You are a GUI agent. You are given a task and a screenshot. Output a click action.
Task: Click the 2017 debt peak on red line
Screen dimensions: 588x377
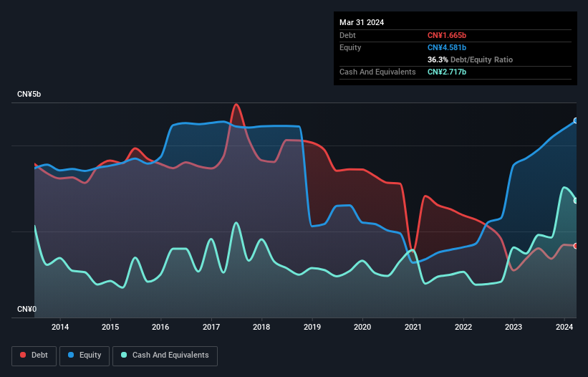pos(236,105)
